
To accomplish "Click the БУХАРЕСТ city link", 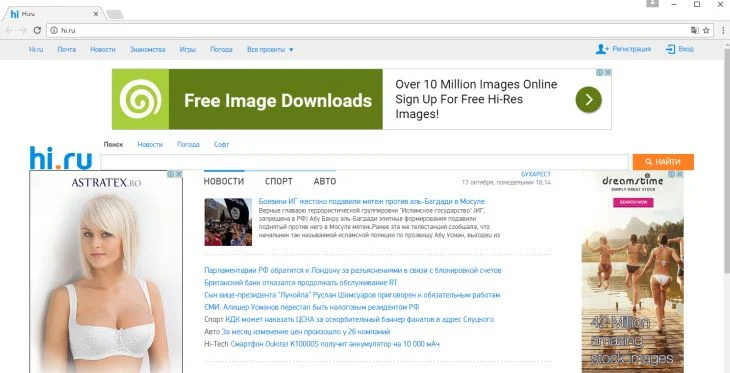I will click(536, 174).
